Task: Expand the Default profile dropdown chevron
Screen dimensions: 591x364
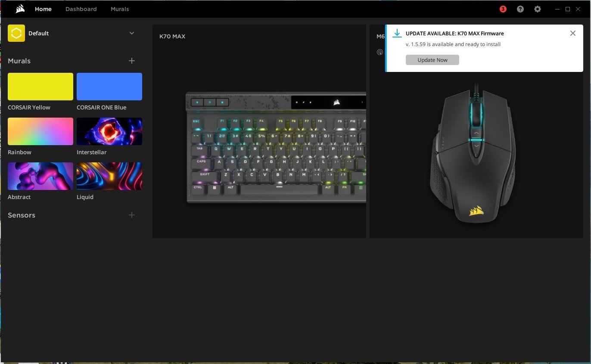Action: pos(132,33)
